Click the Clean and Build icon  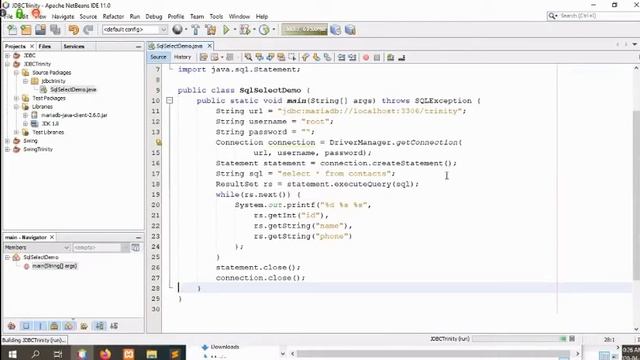tap(211, 30)
